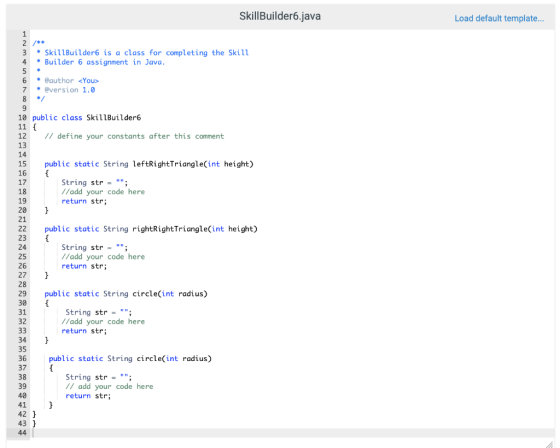Click 'return str;' on line 19
The image size is (560, 448).
coord(84,201)
